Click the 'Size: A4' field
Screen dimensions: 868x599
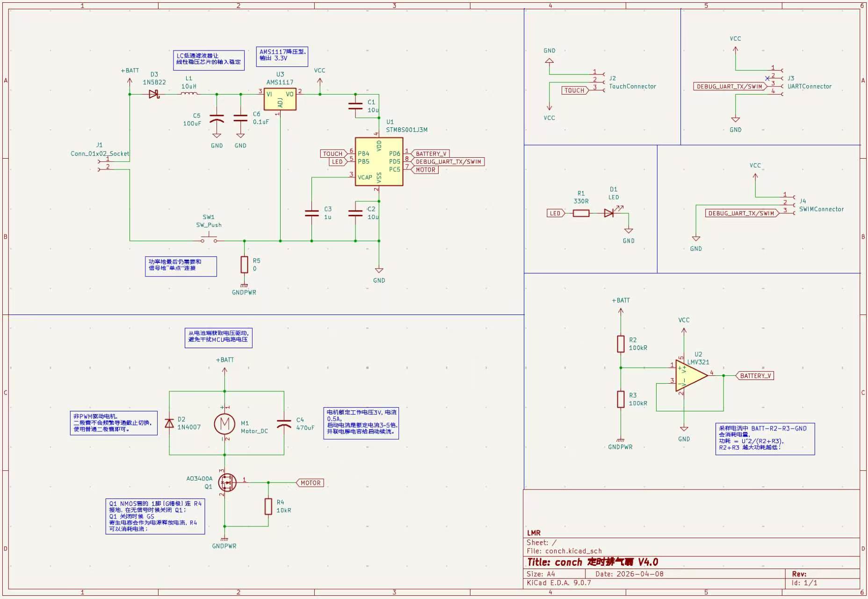point(541,574)
